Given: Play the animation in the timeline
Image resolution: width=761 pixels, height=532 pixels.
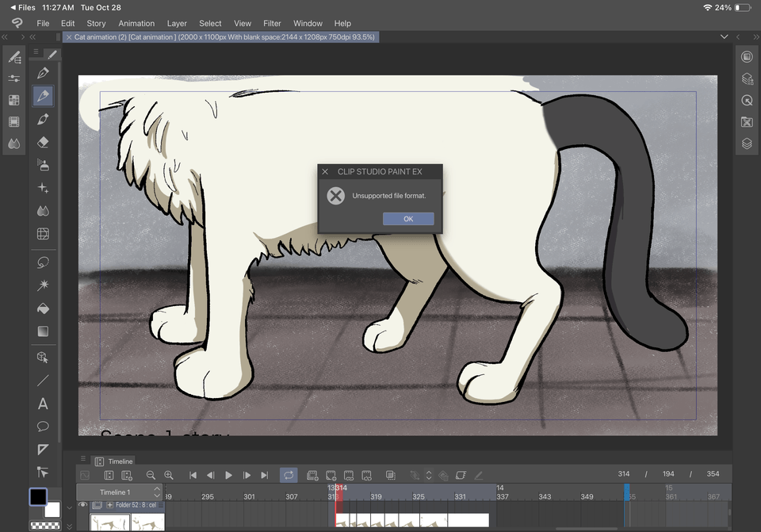Looking at the screenshot, I should click(228, 475).
